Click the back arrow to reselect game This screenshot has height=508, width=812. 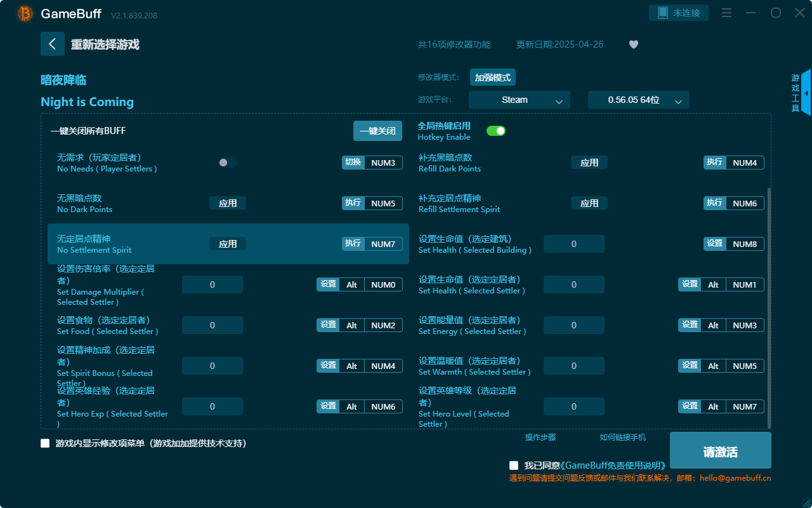coord(53,44)
